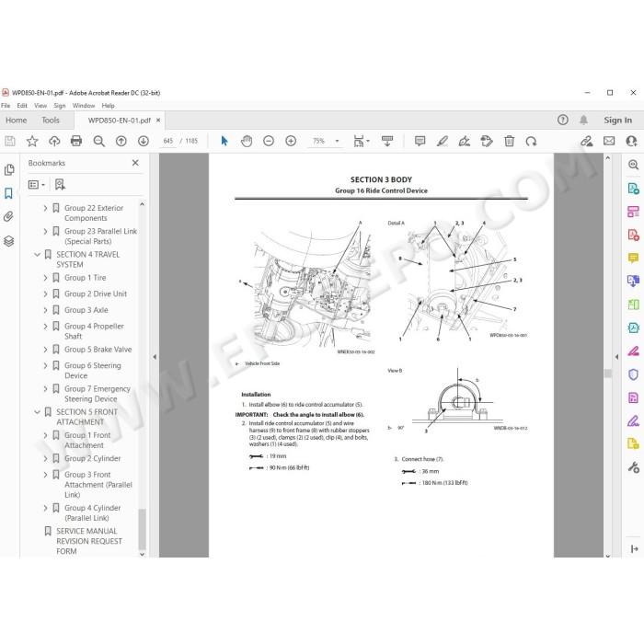The height and width of the screenshot is (644, 644).
Task: Close the Bookmarks panel
Action: click(x=135, y=163)
